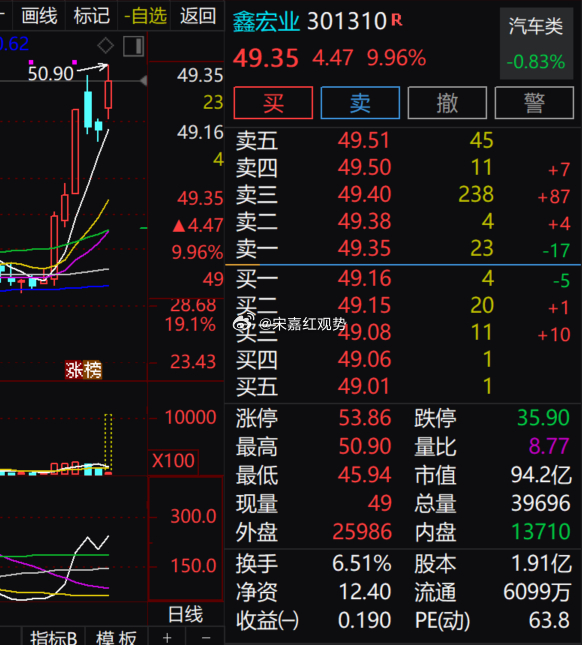Select 买四 price 49.06

tap(364, 360)
